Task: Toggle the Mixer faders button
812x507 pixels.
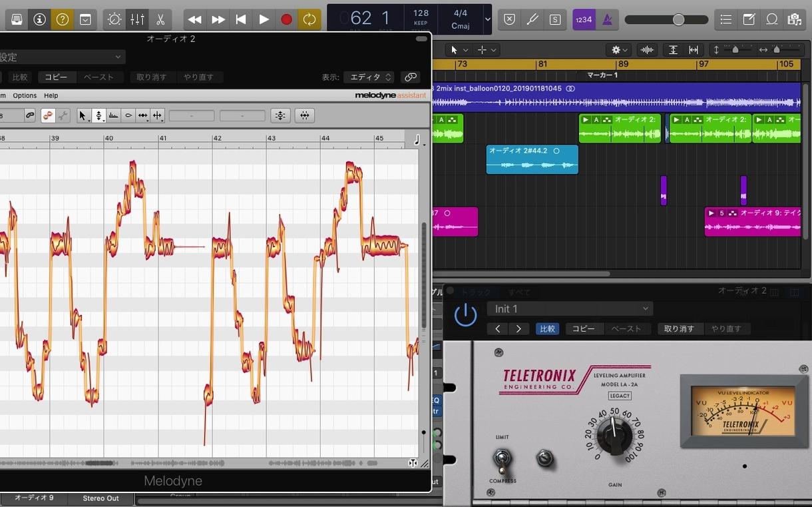Action: (x=137, y=19)
